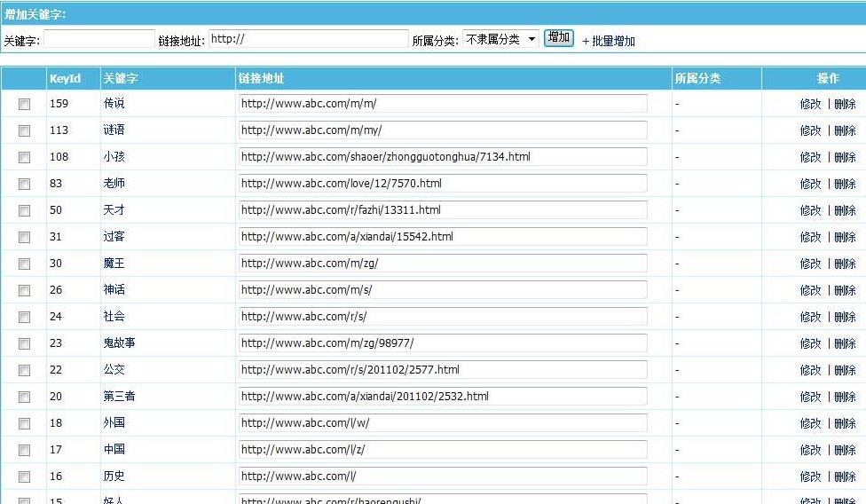Screen dimensions: 866x504
Task: Click the 链接地址 http:// input field
Action: coord(308,40)
